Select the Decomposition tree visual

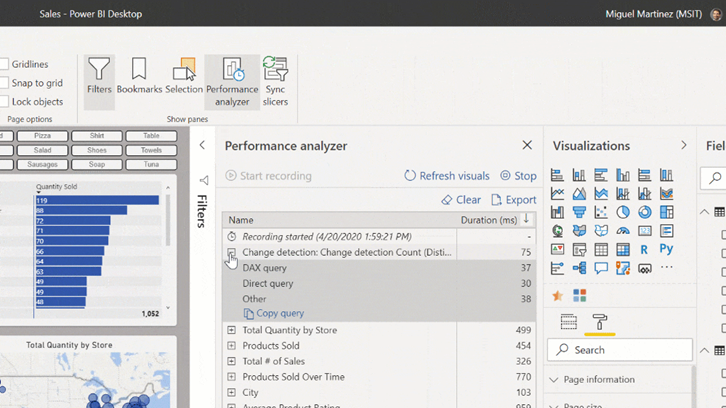point(579,268)
